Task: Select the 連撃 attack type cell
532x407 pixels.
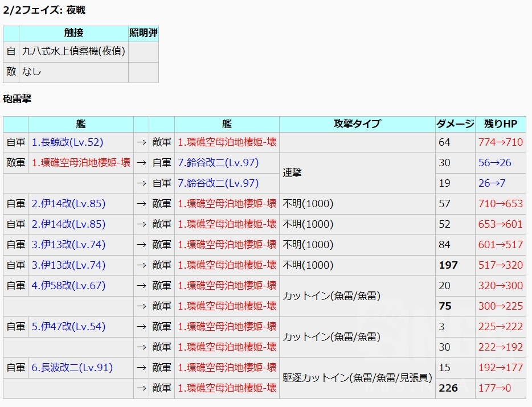Action: (x=292, y=173)
